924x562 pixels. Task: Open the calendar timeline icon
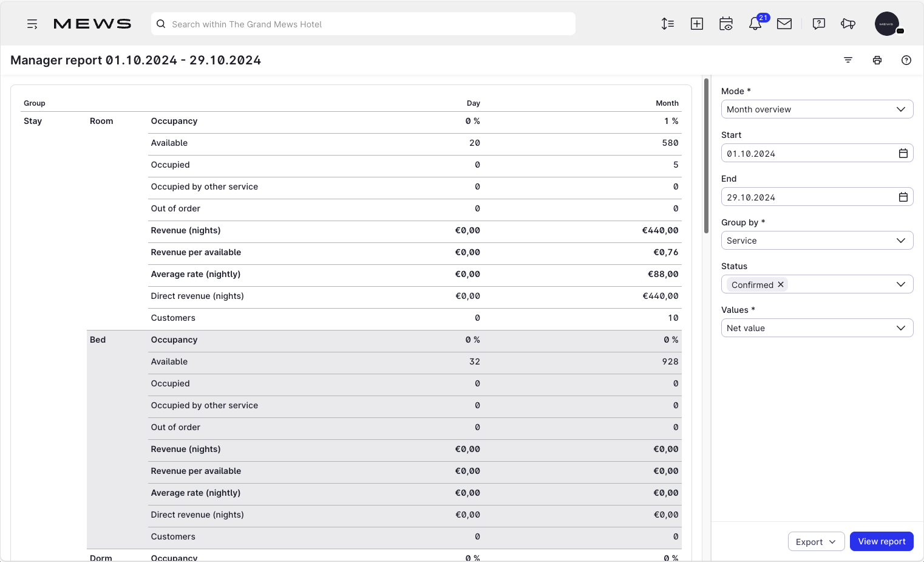tap(726, 24)
